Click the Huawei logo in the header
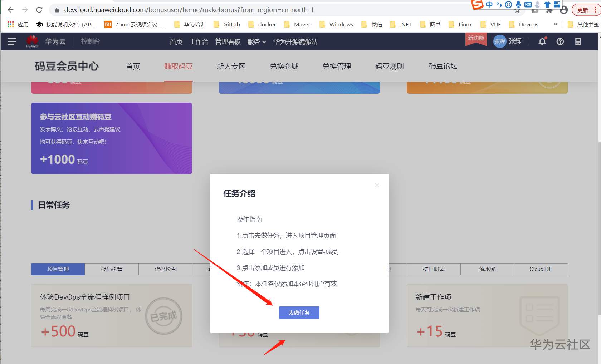The image size is (601, 364). [32, 41]
